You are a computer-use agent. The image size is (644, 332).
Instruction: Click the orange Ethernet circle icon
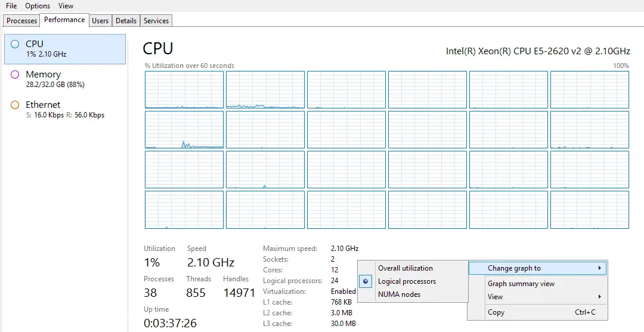coord(15,105)
